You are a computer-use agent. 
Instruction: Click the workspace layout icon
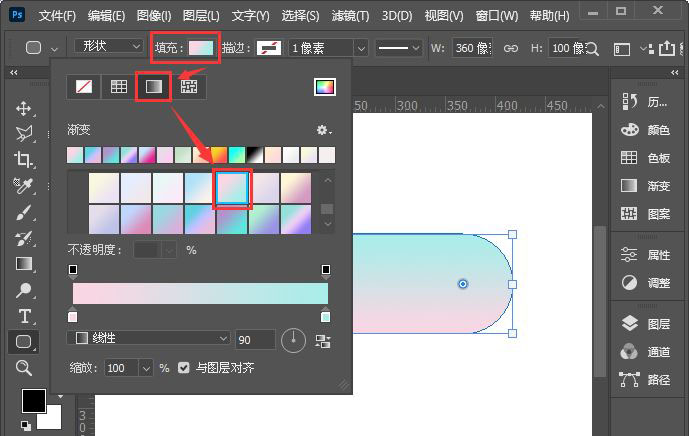(x=622, y=49)
